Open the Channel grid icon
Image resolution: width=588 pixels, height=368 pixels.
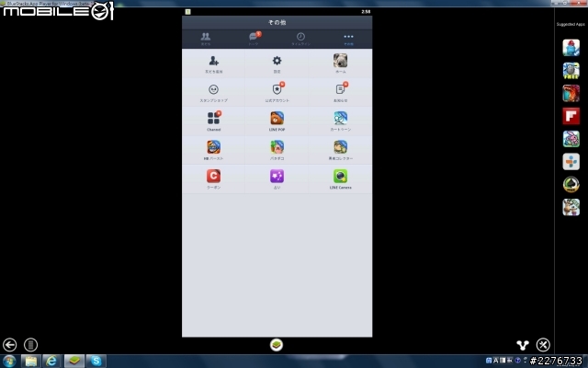point(213,119)
